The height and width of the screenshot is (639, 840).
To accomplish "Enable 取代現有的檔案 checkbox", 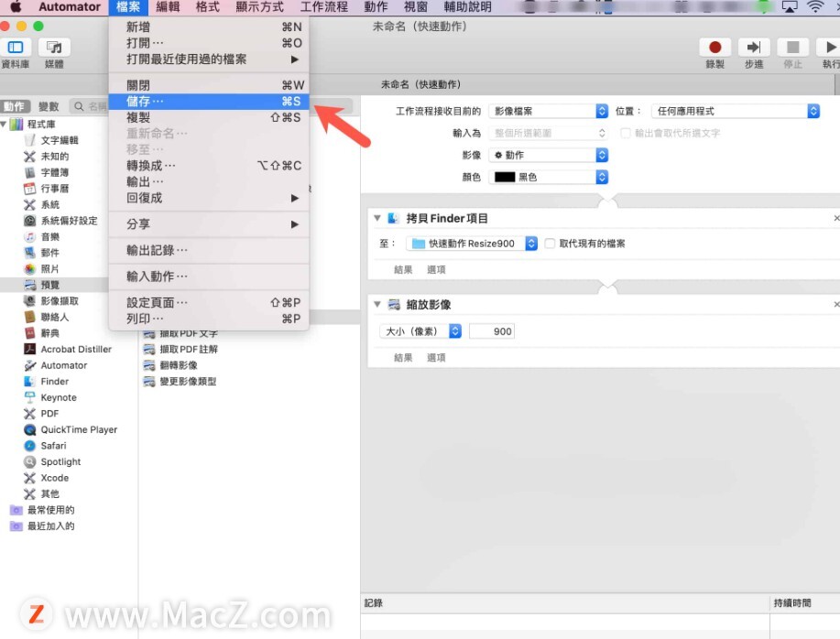I will click(550, 244).
